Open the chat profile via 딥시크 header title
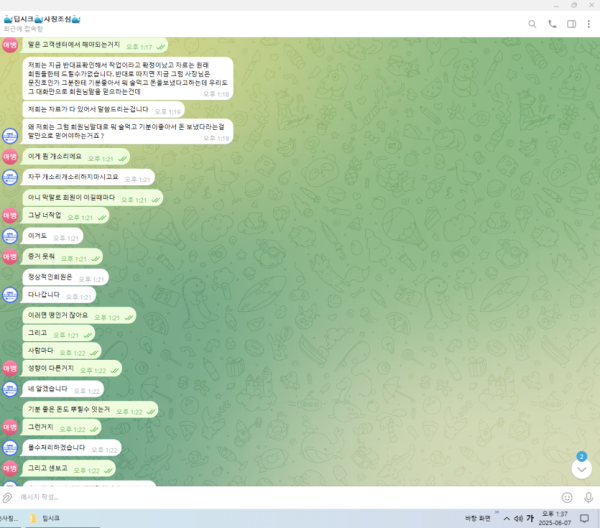The image size is (600, 528). [42, 19]
